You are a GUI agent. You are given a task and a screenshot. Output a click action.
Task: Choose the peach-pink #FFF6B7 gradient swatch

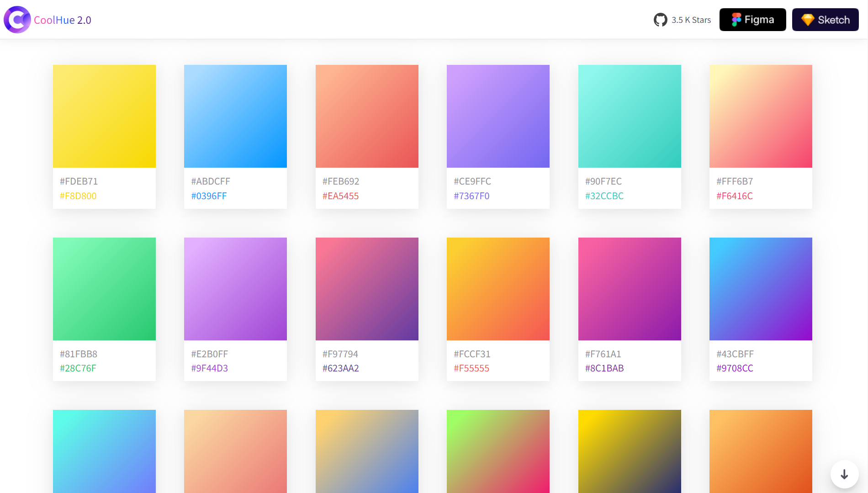[x=761, y=116]
